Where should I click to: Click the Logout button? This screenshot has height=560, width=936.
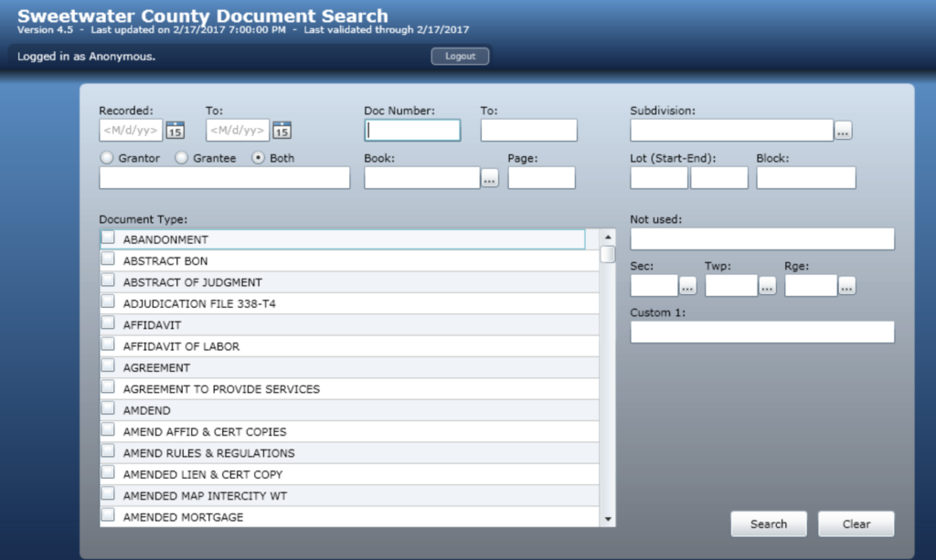pyautogui.click(x=459, y=56)
